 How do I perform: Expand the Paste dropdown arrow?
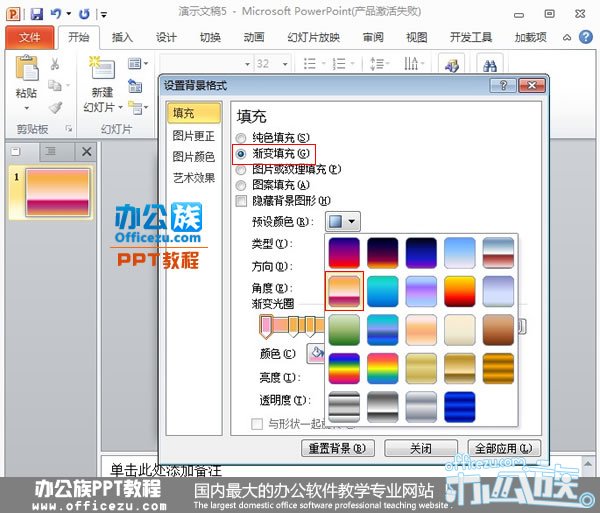tap(26, 108)
